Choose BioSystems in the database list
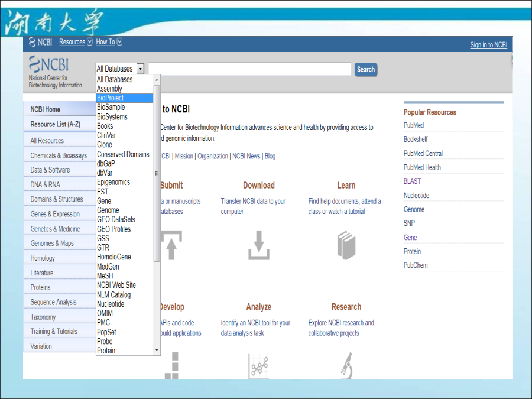Viewport: 532px width, 399px height. click(125, 116)
